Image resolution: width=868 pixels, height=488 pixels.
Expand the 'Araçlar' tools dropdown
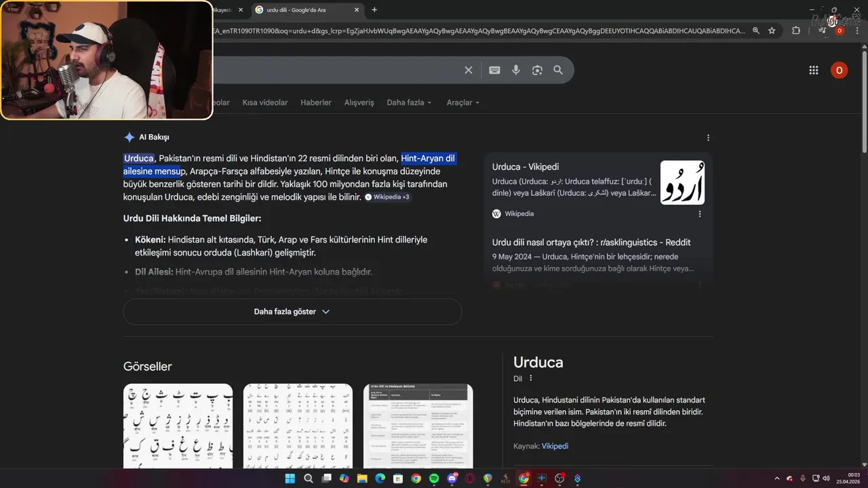coord(463,102)
